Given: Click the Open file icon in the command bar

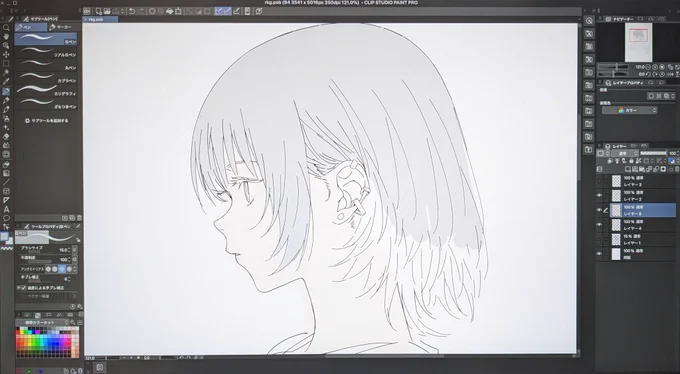Looking at the screenshot, I should (107, 11).
